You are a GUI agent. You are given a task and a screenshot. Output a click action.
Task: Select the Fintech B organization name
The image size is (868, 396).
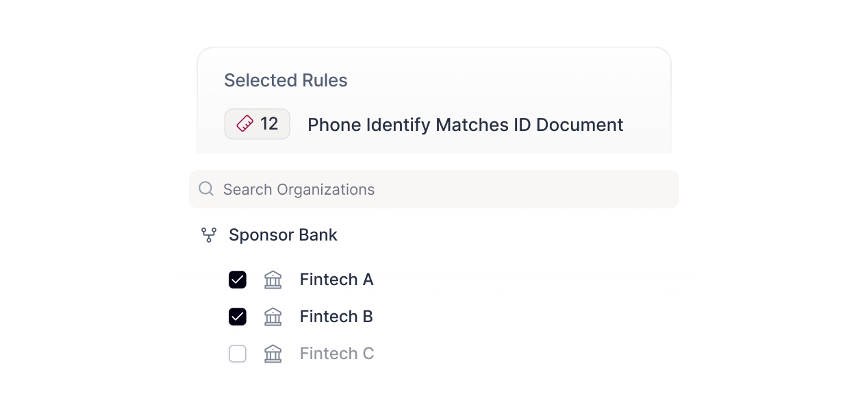coord(336,317)
